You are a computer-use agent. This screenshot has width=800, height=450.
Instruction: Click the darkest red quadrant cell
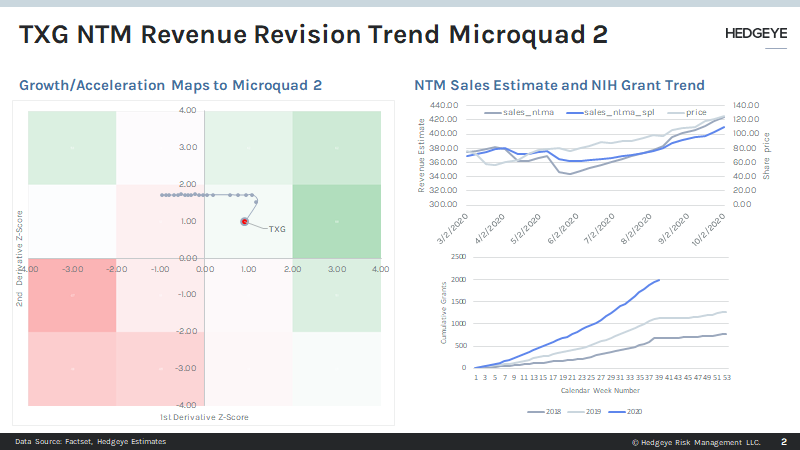(72, 295)
